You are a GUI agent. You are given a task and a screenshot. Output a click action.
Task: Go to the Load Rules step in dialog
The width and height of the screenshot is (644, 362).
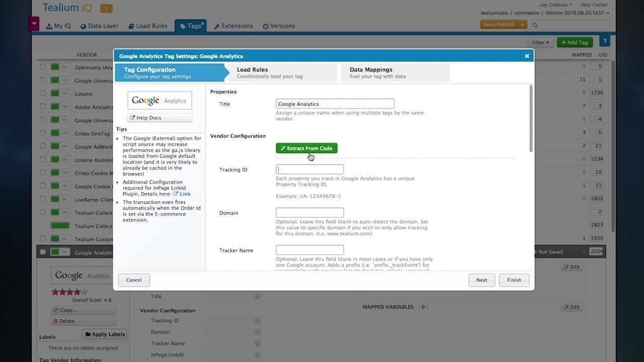point(282,73)
